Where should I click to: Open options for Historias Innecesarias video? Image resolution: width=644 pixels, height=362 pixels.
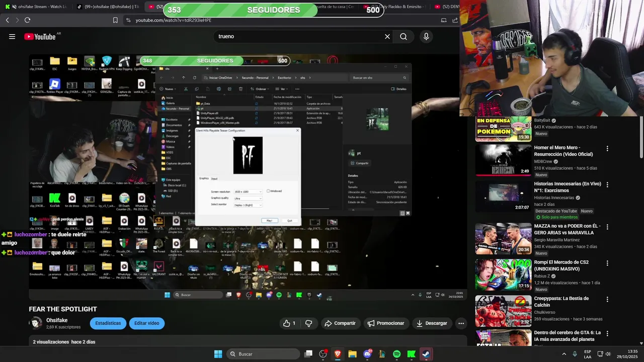[607, 185]
